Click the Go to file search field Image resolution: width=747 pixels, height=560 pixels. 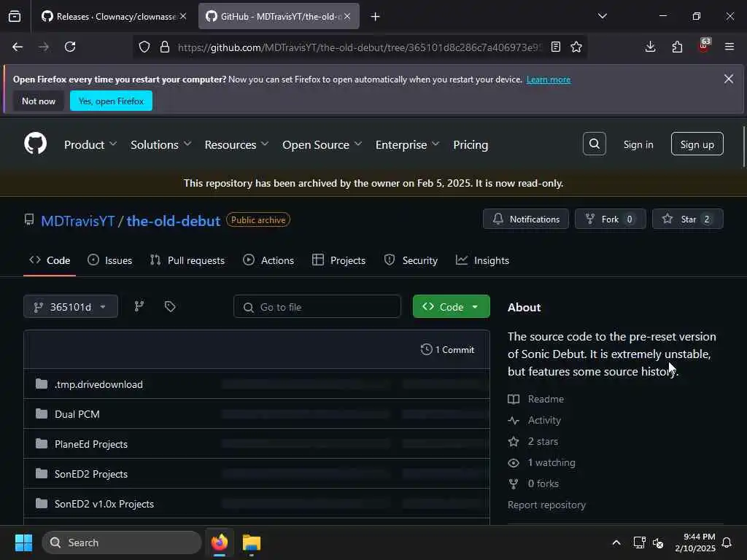pos(317,307)
